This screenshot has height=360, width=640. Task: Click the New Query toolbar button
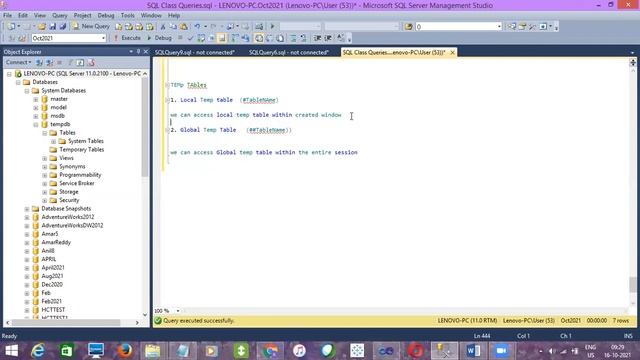pos(91,26)
